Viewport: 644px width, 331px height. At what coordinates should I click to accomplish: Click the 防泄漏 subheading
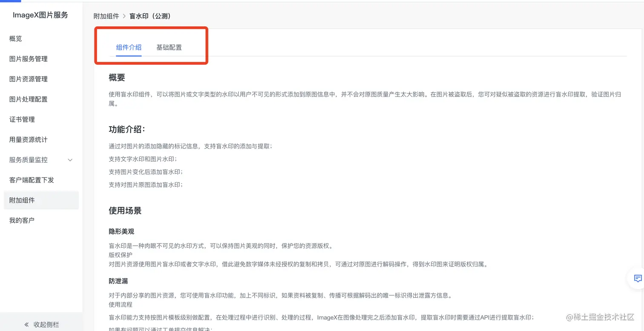pyautogui.click(x=118, y=281)
